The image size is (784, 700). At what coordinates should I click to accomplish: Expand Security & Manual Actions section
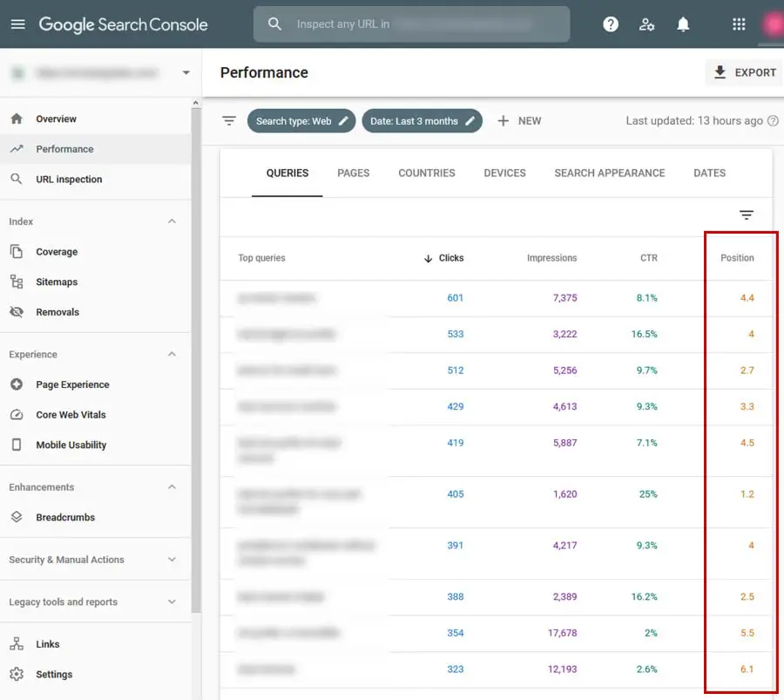[x=172, y=560]
